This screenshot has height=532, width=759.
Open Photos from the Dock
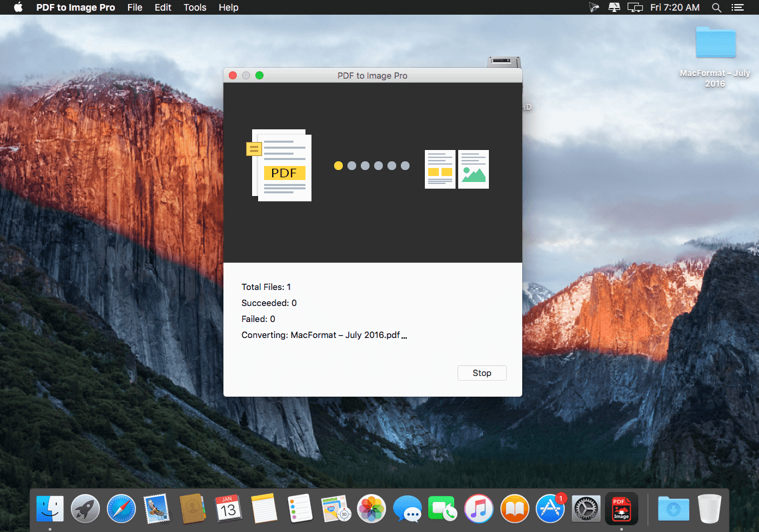371,509
